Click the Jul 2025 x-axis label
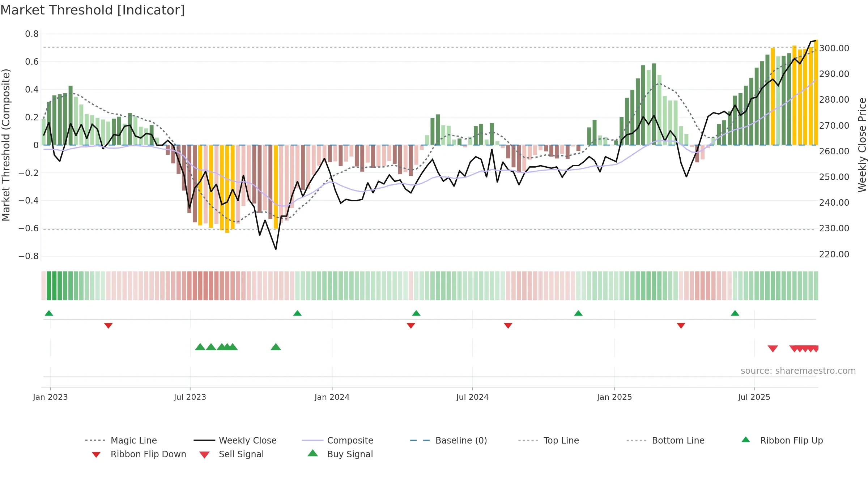 click(754, 397)
